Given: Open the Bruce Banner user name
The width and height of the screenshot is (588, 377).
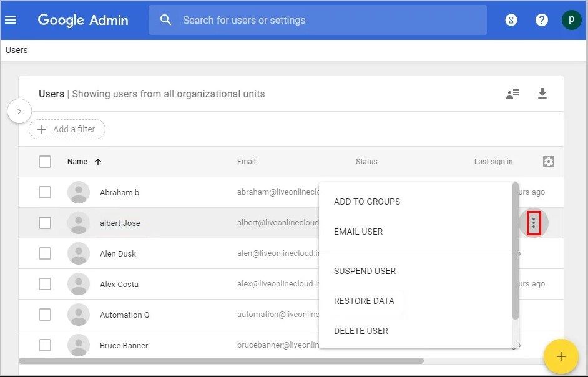Looking at the screenshot, I should pos(124,346).
